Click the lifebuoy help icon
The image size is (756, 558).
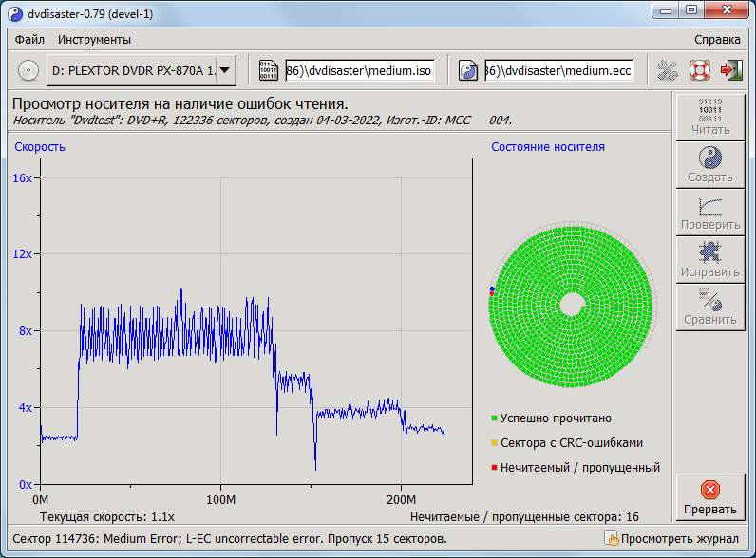tap(700, 70)
